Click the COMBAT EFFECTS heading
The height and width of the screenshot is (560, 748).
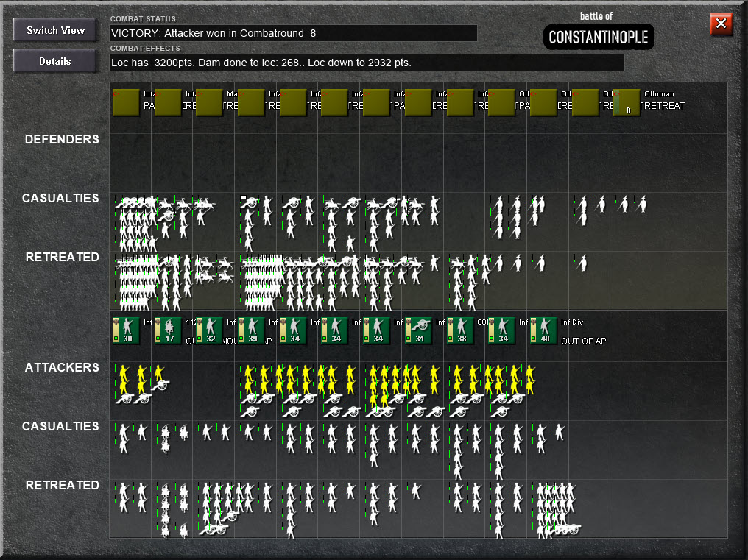coord(145,49)
